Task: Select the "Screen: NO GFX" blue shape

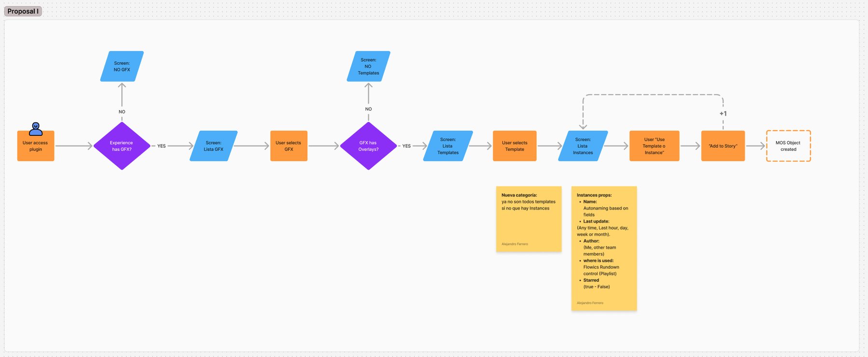Action: (x=122, y=66)
